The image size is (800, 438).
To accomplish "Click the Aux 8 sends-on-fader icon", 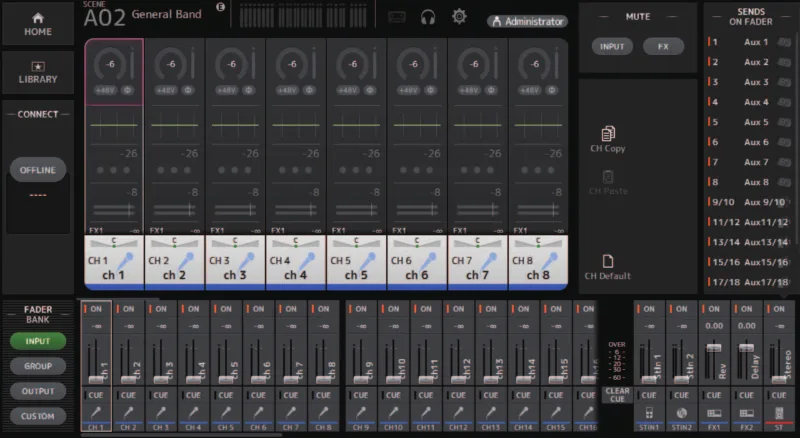I will click(x=784, y=182).
